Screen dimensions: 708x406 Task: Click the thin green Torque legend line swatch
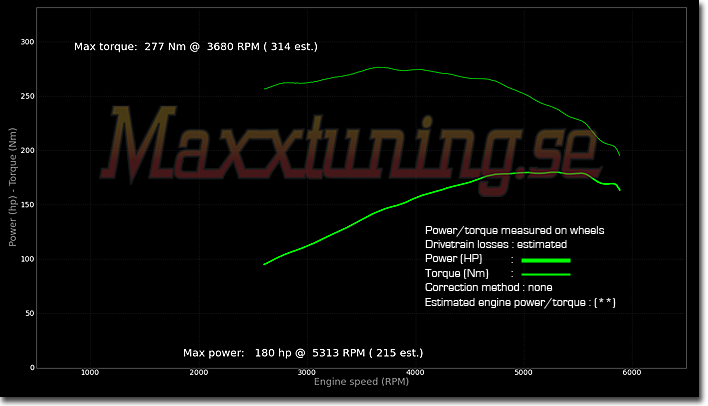point(546,274)
